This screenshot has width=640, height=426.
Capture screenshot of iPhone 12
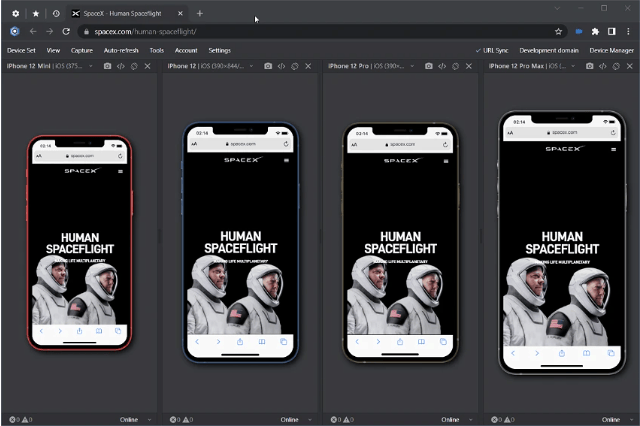(x=268, y=66)
